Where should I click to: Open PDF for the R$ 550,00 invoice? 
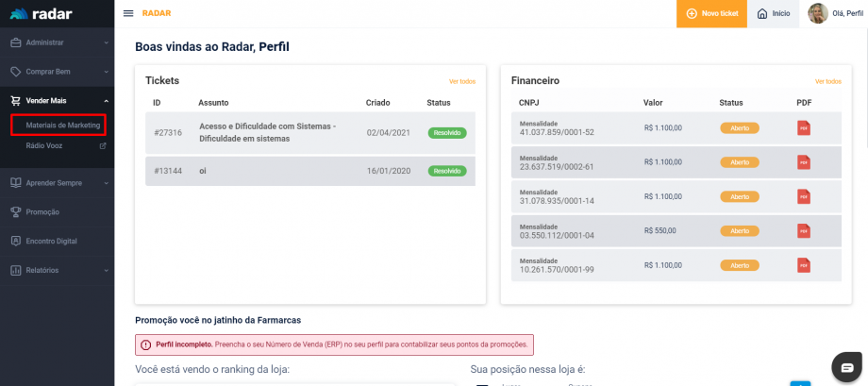coord(803,230)
